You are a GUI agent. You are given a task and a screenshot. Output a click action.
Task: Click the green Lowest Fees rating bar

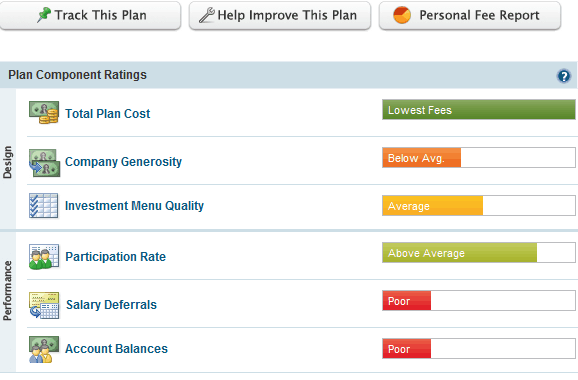coord(479,109)
